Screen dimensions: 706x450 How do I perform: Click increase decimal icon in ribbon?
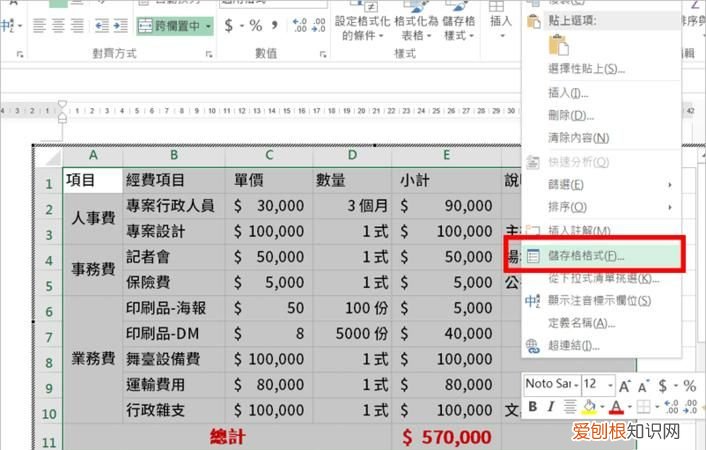(299, 25)
